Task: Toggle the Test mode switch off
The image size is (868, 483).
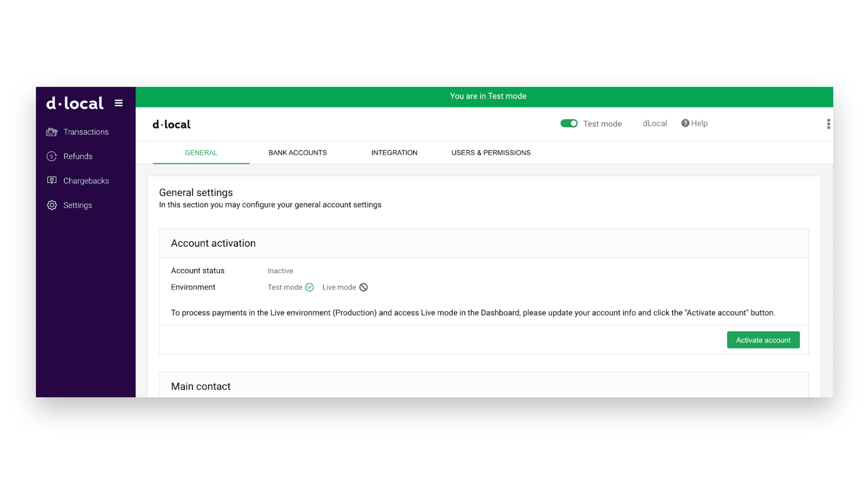Action: [x=569, y=124]
